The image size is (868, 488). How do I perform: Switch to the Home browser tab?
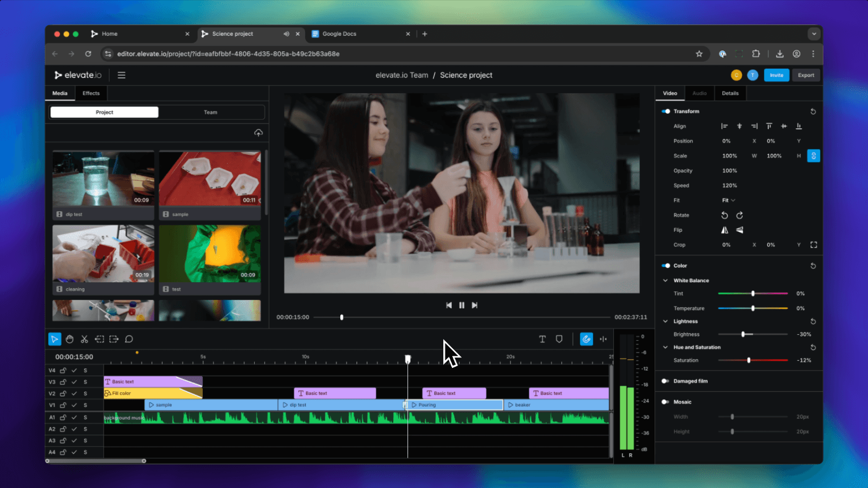pos(140,34)
